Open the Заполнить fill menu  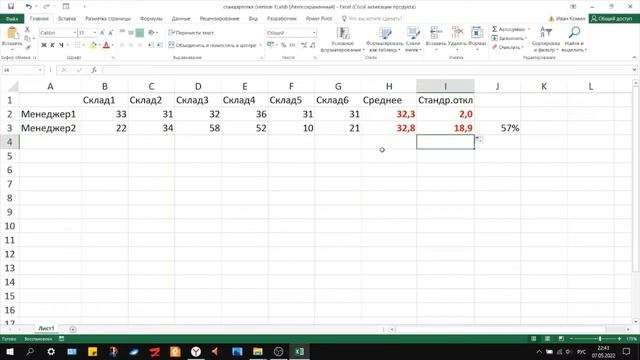click(509, 38)
